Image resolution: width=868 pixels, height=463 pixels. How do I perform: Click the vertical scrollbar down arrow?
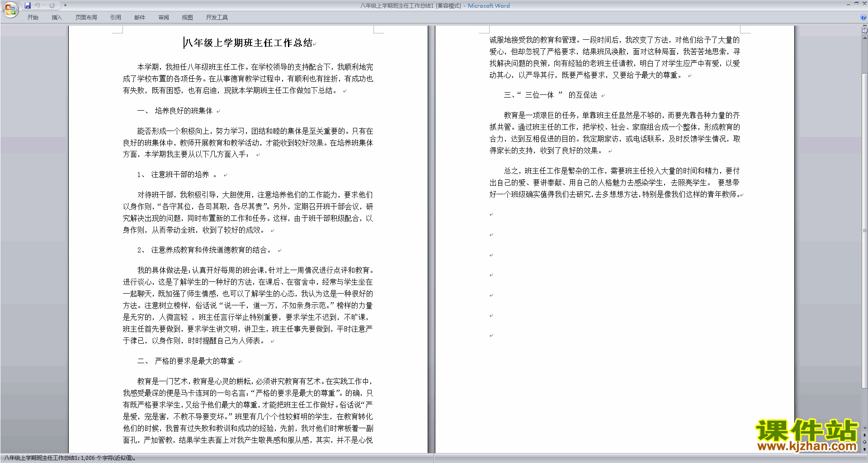coord(864,428)
